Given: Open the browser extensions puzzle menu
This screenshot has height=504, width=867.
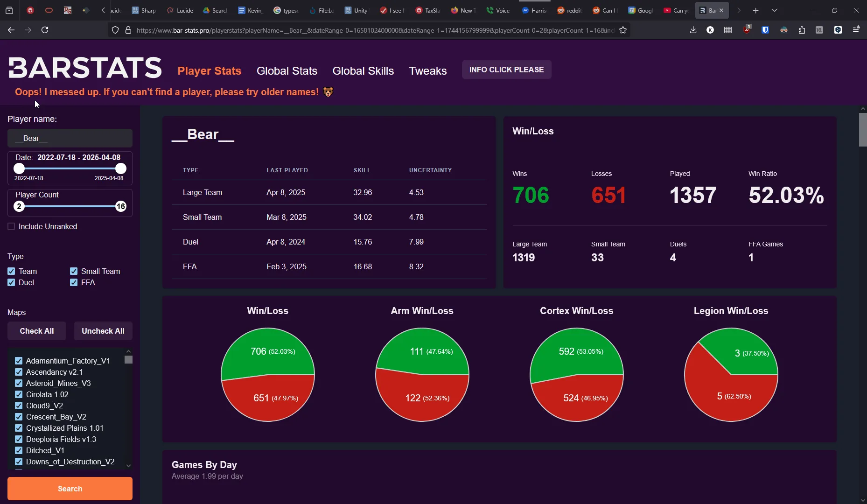Looking at the screenshot, I should coord(802,30).
